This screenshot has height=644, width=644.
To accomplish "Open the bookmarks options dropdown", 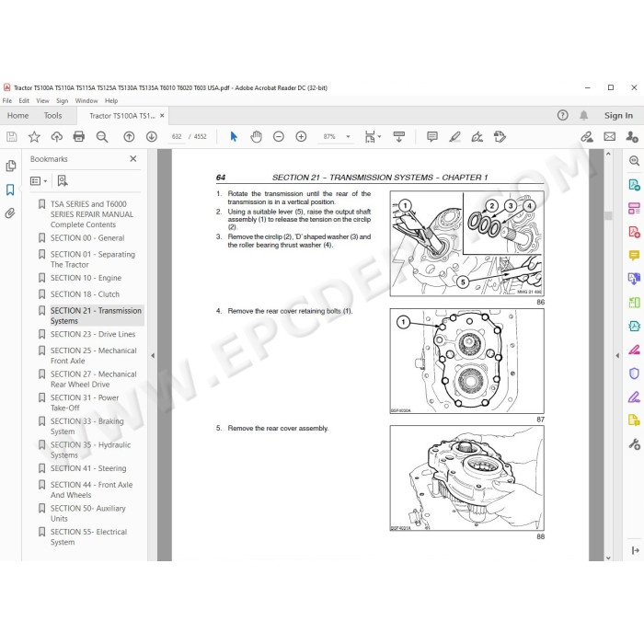I will pyautogui.click(x=39, y=180).
